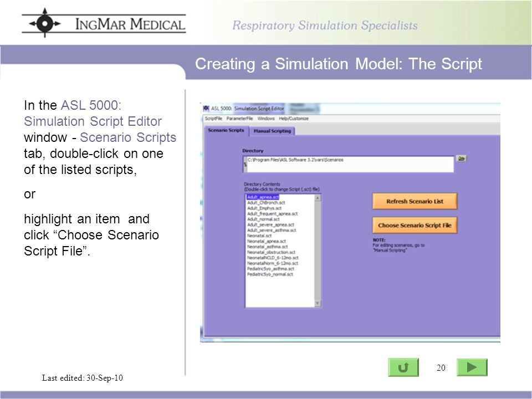This screenshot has width=532, height=399.
Task: Click the IngMar Medical compass logo
Action: [45, 23]
